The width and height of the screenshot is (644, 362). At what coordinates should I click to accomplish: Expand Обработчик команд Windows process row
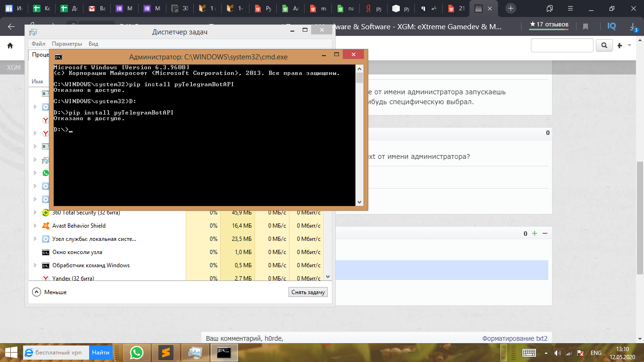35,265
